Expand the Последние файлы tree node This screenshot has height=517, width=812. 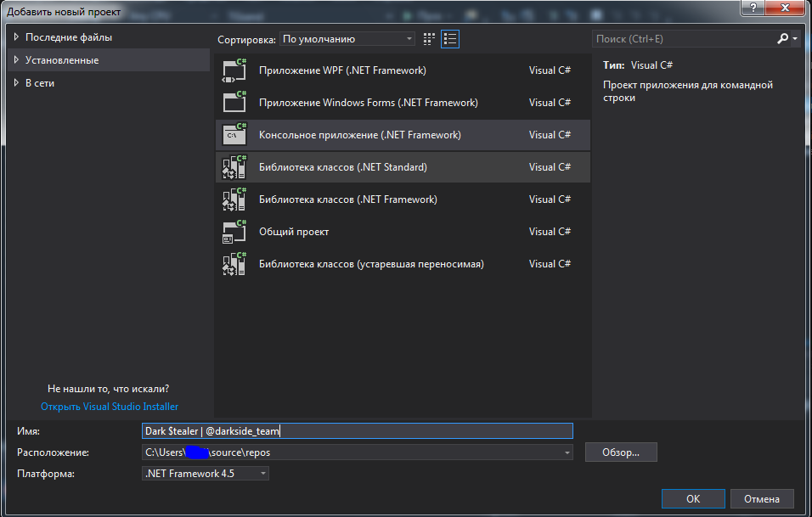coord(16,37)
